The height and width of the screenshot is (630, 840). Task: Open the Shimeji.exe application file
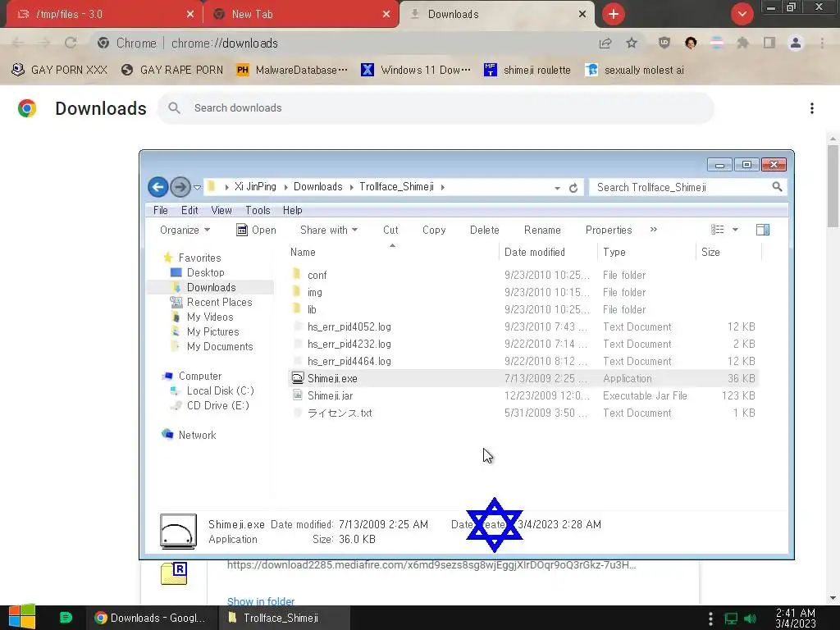pos(332,378)
